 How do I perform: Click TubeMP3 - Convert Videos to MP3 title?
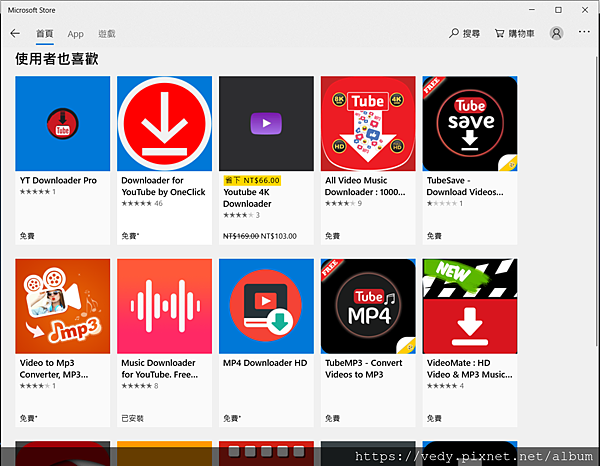click(364, 368)
